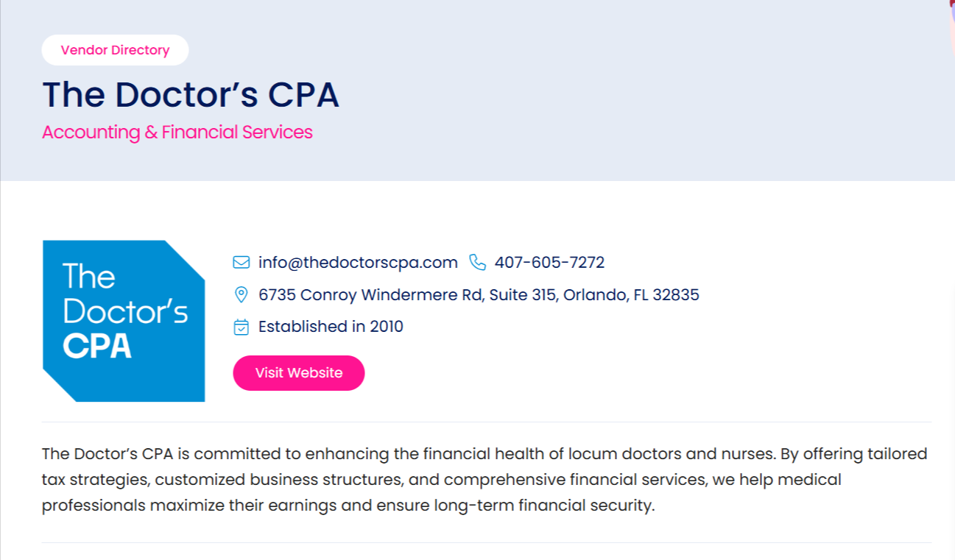The height and width of the screenshot is (560, 955).
Task: Click the envelope email icon
Action: 241,263
